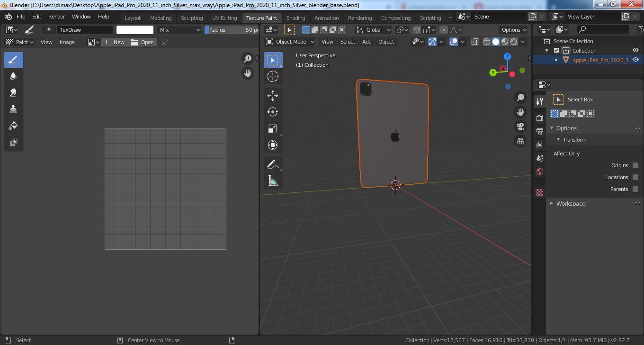Activate the Move tool in viewport toolbar

[273, 96]
